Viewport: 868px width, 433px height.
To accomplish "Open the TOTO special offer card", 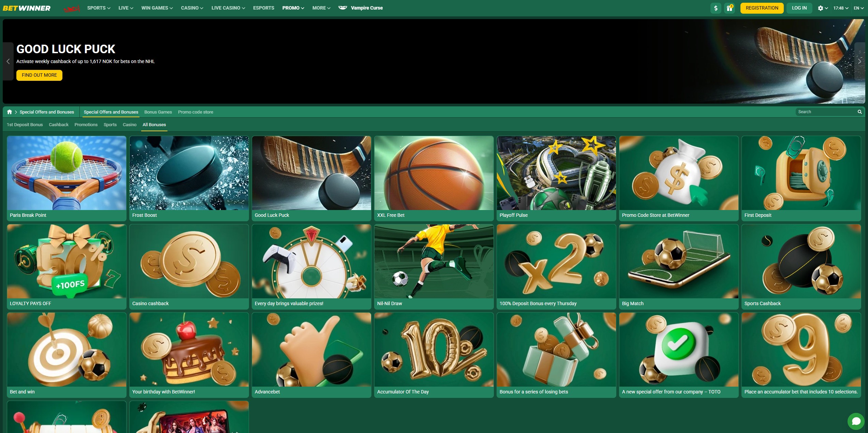I will pos(679,355).
